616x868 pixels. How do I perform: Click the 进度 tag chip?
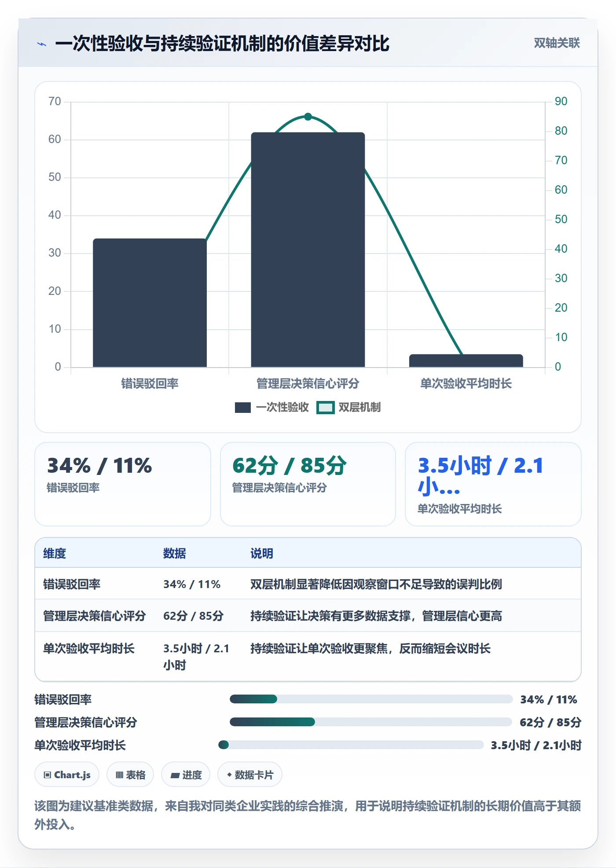186,775
